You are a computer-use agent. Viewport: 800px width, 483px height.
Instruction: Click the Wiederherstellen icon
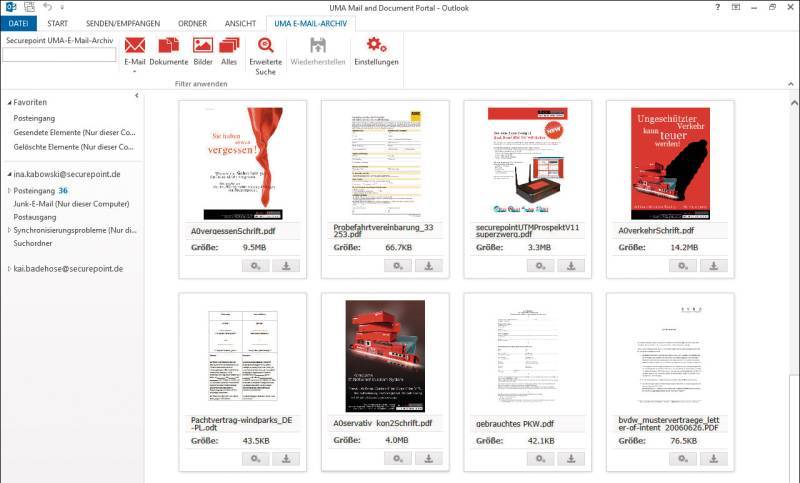point(318,45)
